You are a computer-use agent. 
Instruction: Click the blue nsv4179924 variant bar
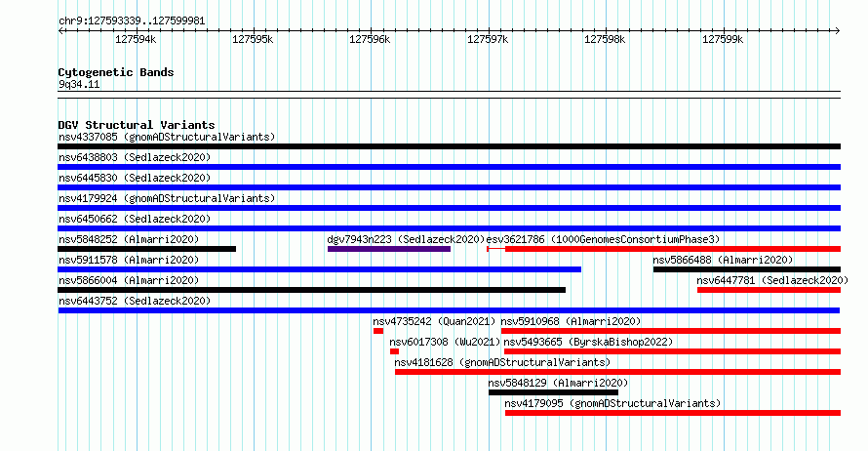[x=449, y=208]
